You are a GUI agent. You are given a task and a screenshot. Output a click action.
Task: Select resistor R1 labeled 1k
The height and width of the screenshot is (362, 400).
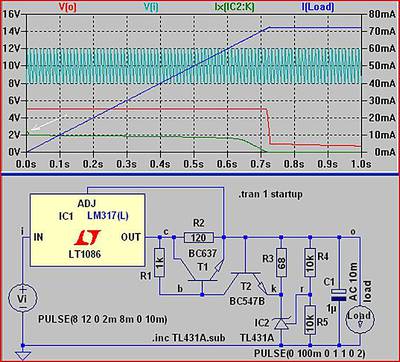coord(160,263)
